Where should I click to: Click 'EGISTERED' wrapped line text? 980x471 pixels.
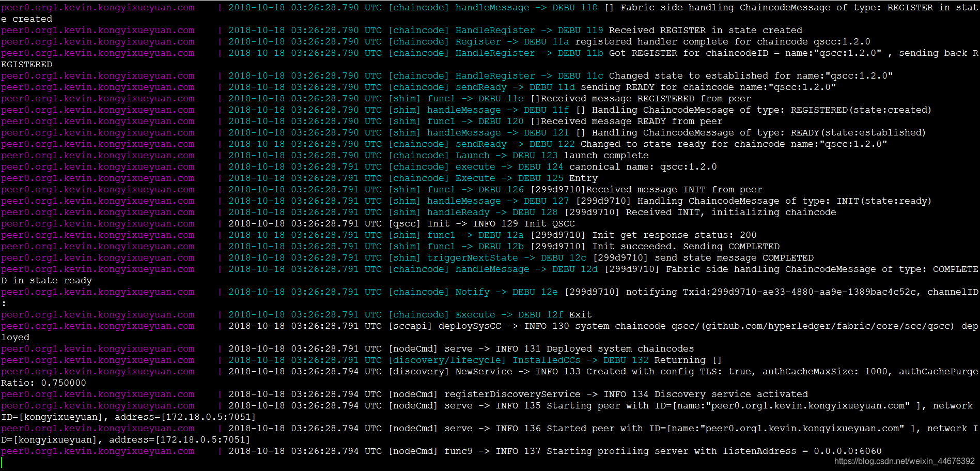coord(26,65)
